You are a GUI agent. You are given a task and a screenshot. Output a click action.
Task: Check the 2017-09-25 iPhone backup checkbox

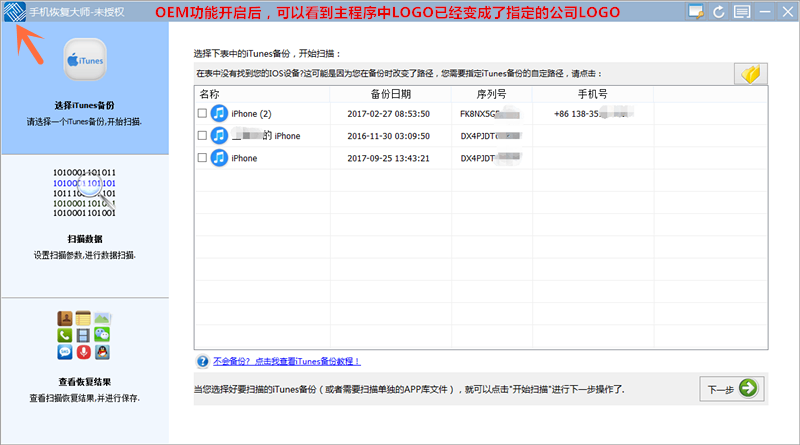(202, 158)
